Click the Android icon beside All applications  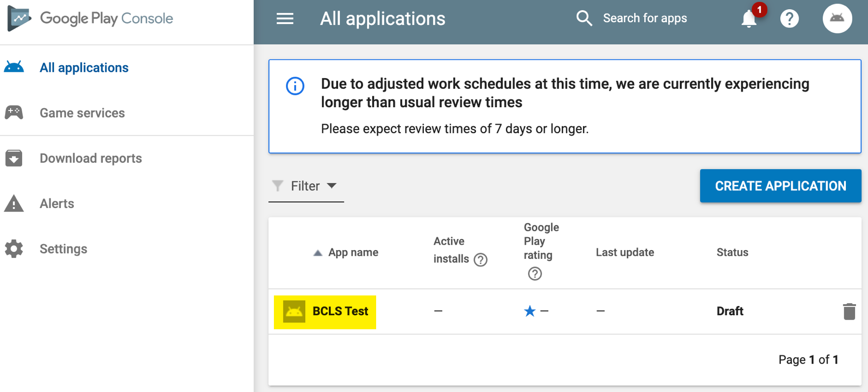(x=14, y=67)
